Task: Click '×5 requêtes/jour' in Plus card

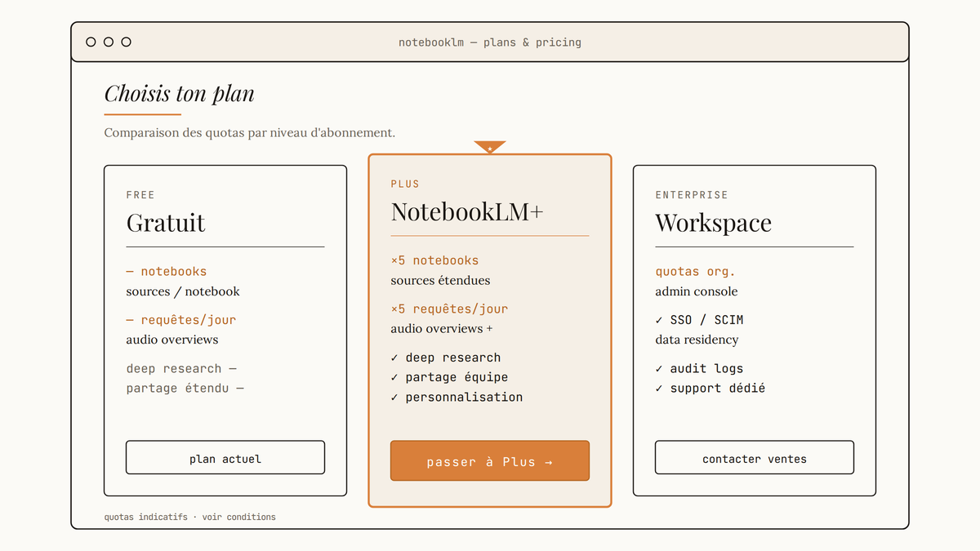Action: (449, 309)
